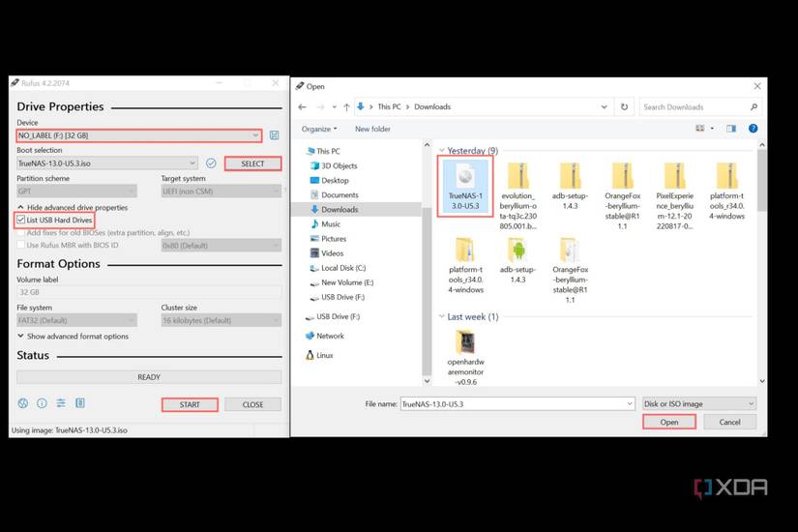Click the READY status progress bar

pos(149,377)
